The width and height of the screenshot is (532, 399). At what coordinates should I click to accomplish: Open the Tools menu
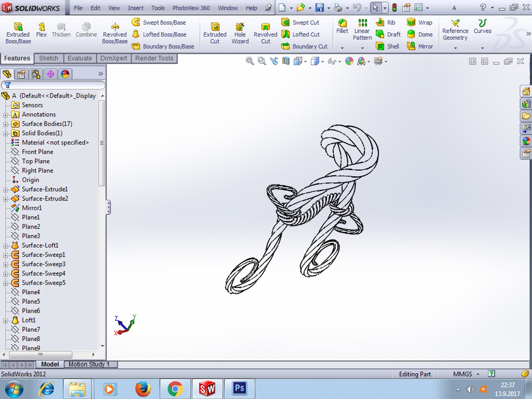click(158, 8)
